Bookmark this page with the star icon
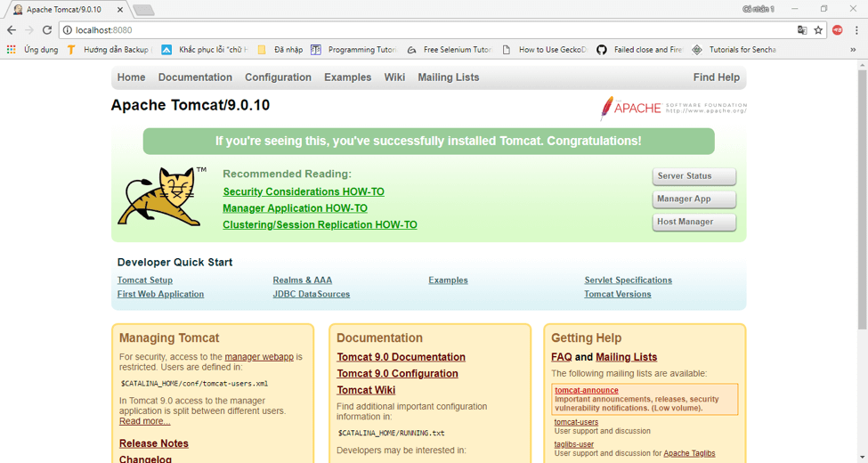The height and width of the screenshot is (463, 868). pos(818,30)
